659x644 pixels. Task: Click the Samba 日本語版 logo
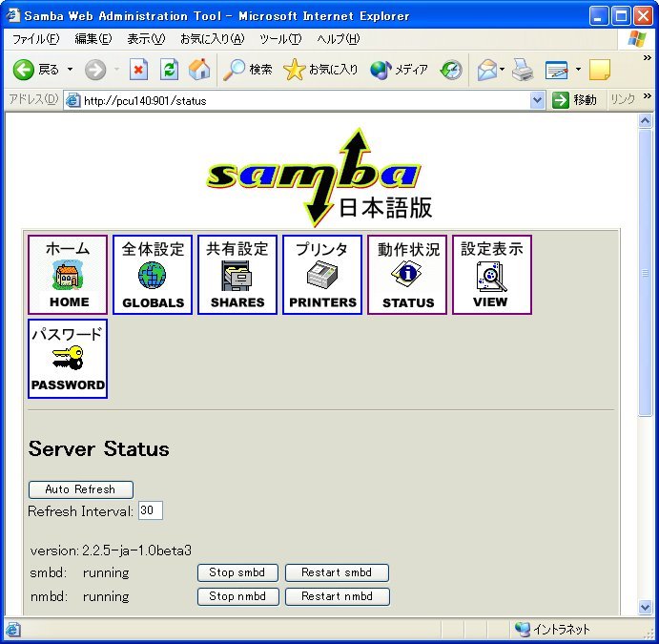pyautogui.click(x=320, y=177)
